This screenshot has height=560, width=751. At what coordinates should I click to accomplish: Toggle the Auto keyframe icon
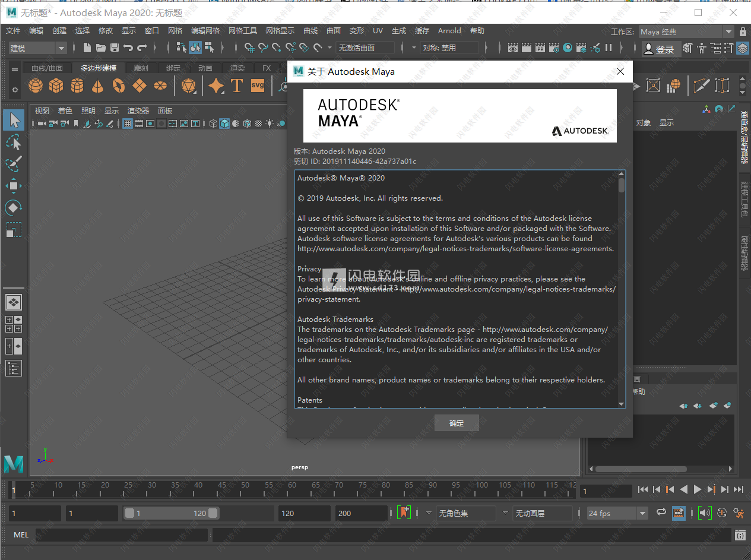pos(723,513)
